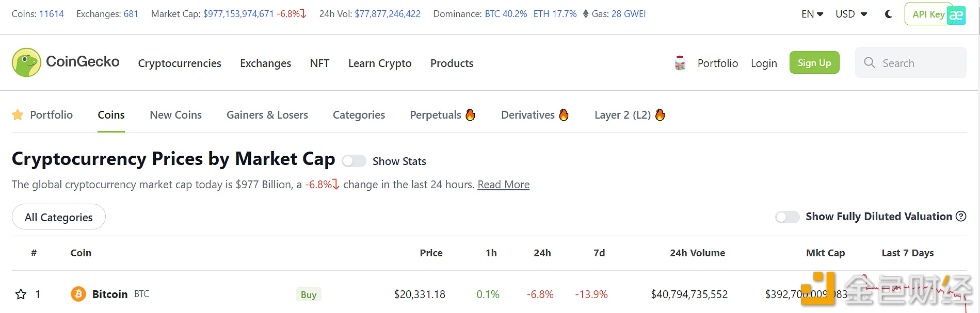
Task: Click the CoinGecko gecko logo
Action: click(x=26, y=62)
